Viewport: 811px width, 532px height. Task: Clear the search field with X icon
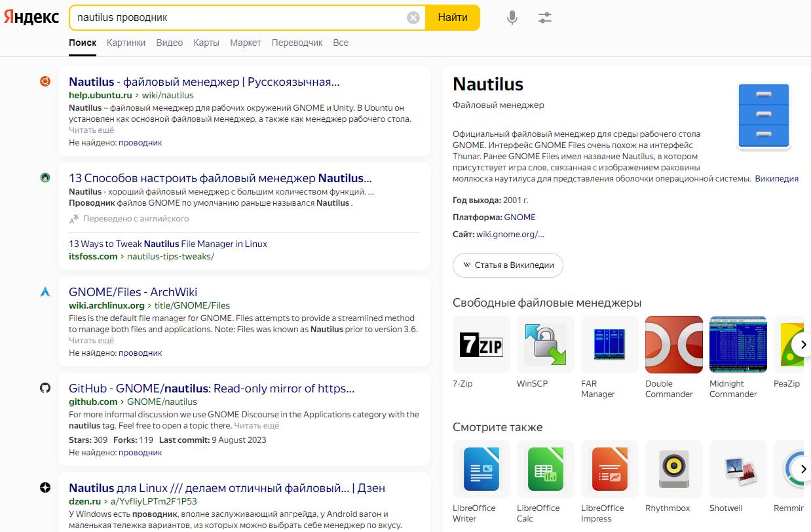point(413,18)
